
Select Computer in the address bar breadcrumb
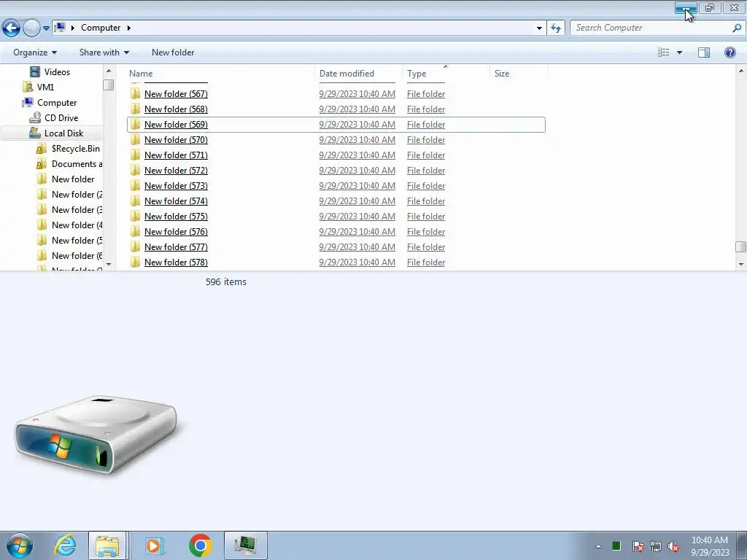point(101,28)
